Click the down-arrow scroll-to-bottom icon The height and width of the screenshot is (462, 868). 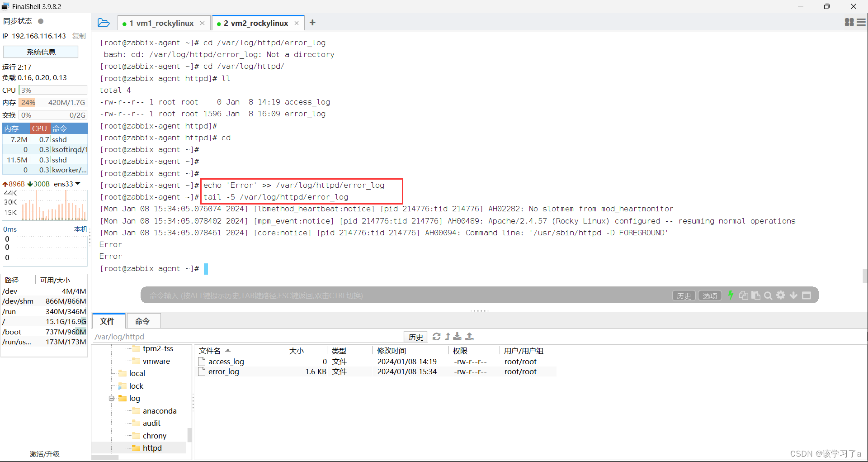click(793, 295)
